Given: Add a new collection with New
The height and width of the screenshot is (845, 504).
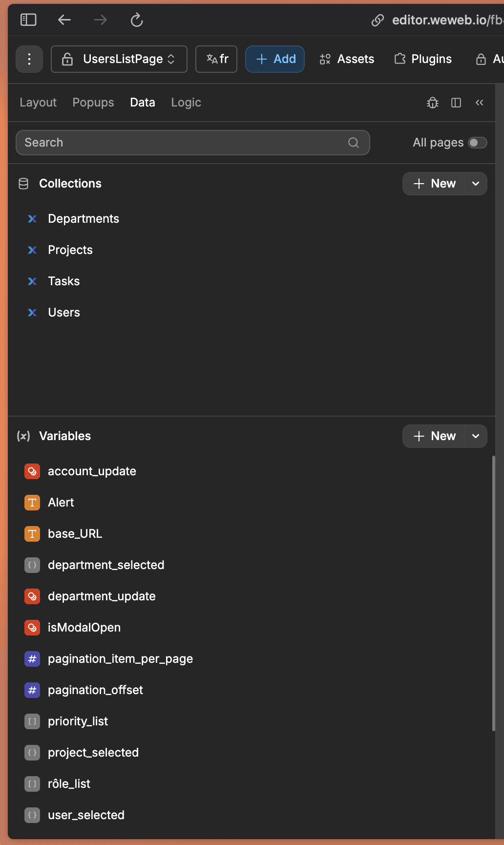Looking at the screenshot, I should coord(434,184).
